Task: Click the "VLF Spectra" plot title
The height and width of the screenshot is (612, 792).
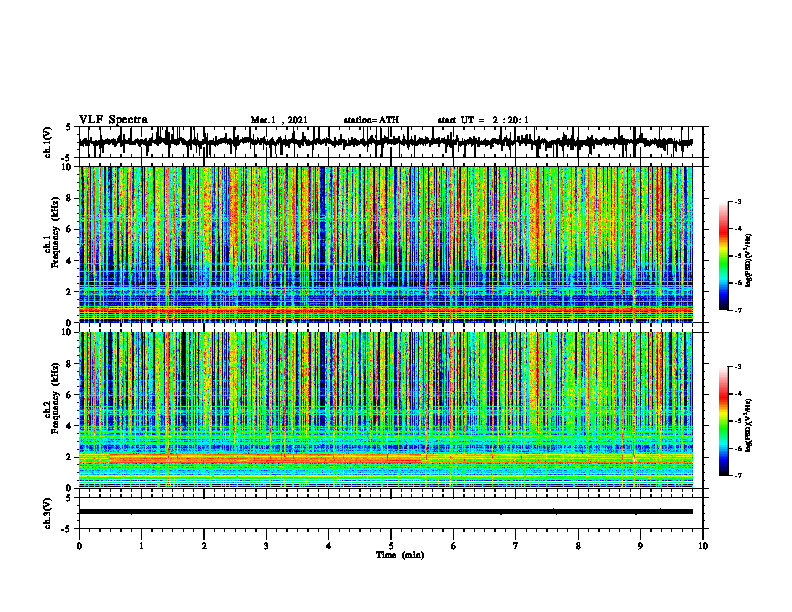Action: [113, 120]
